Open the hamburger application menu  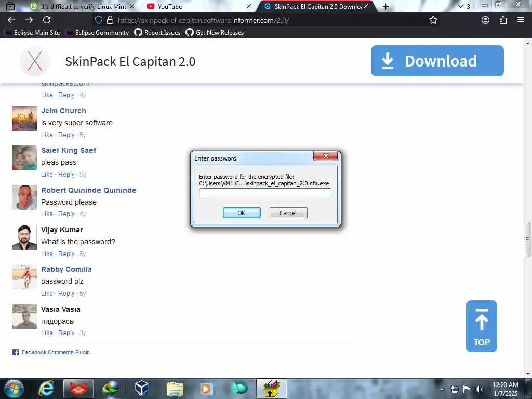[x=521, y=20]
